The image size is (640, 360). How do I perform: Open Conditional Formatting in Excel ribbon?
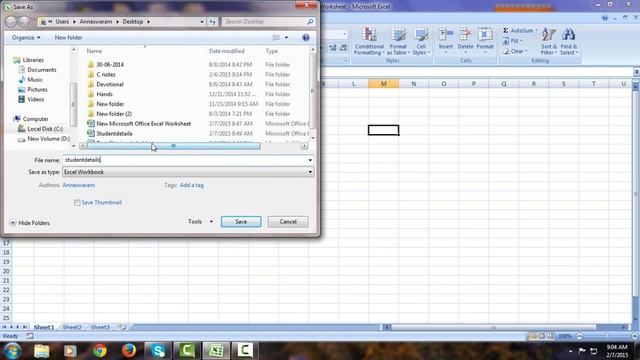click(x=369, y=41)
